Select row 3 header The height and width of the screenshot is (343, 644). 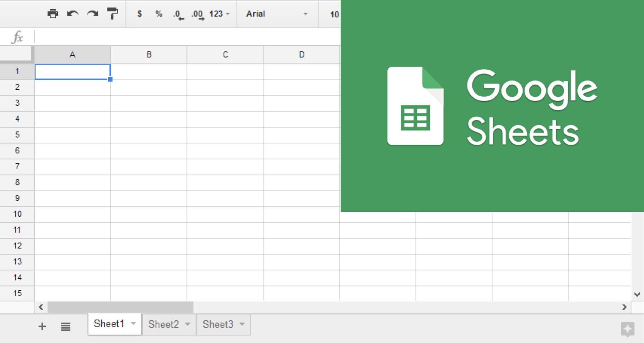click(17, 103)
